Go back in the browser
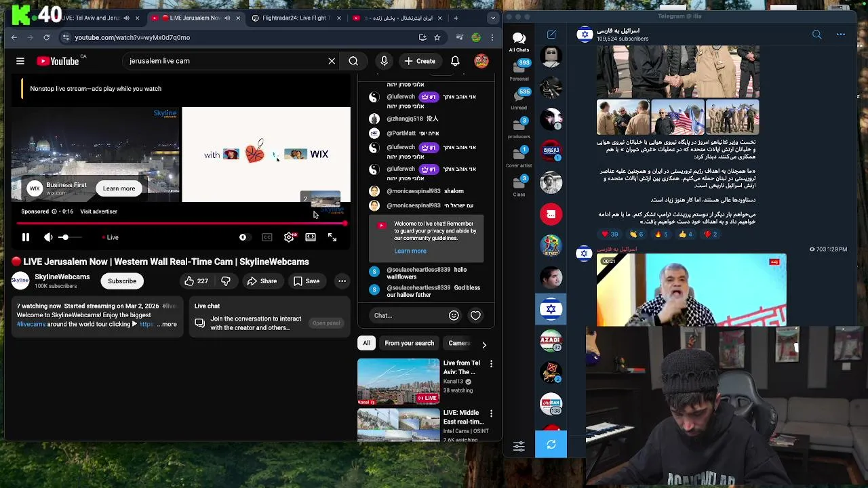This screenshot has height=488, width=868. click(14, 37)
